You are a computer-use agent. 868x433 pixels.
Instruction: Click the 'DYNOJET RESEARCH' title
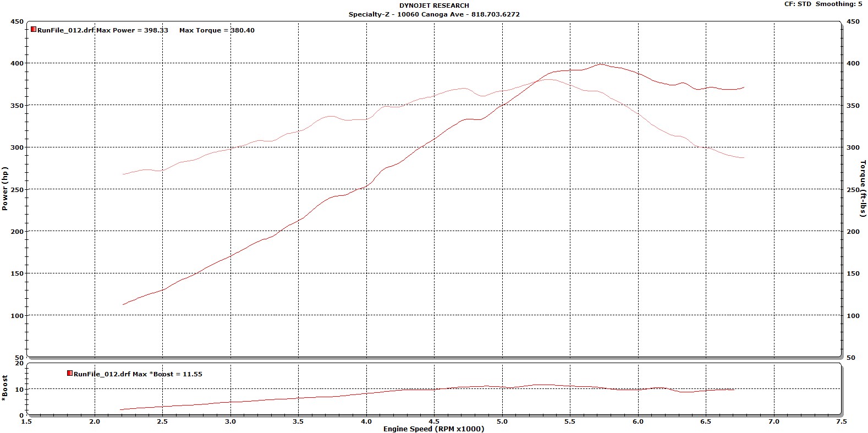tap(434, 6)
